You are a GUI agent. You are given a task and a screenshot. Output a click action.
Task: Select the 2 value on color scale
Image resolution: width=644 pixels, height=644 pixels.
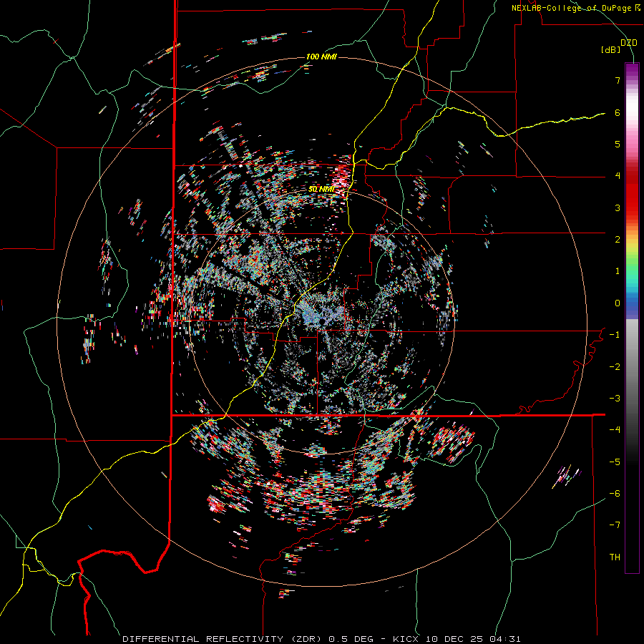coord(618,240)
